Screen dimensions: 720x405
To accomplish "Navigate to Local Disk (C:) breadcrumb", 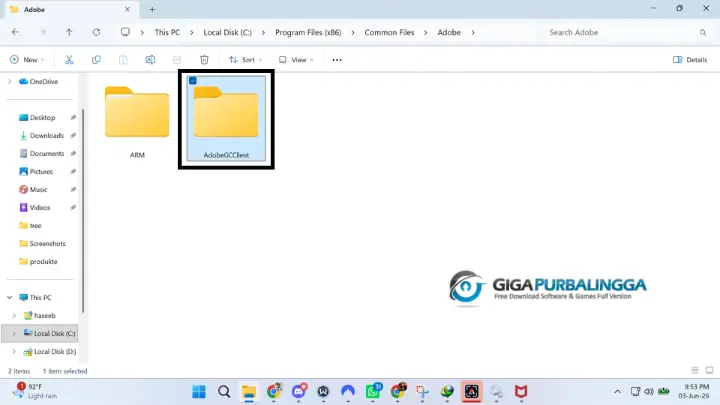I will coord(227,33).
